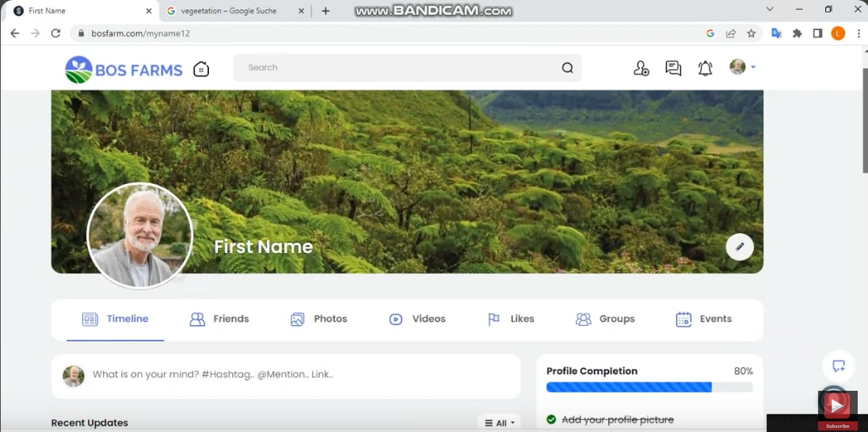Open the notifications bell icon

(x=705, y=68)
